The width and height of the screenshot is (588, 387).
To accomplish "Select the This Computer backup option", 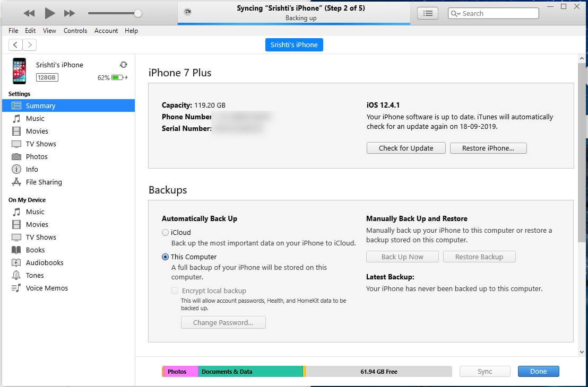I will pos(165,257).
